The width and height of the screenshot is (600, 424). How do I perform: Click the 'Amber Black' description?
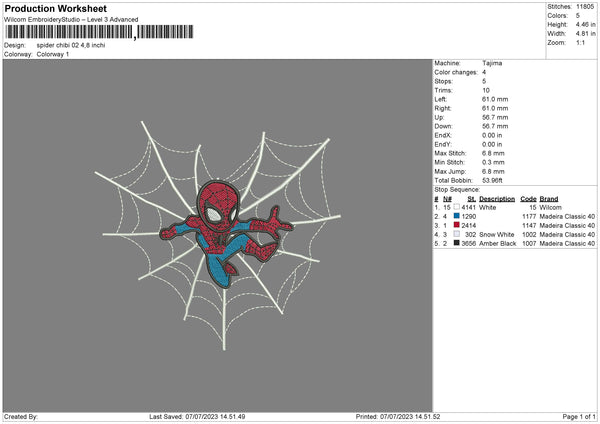tap(497, 243)
